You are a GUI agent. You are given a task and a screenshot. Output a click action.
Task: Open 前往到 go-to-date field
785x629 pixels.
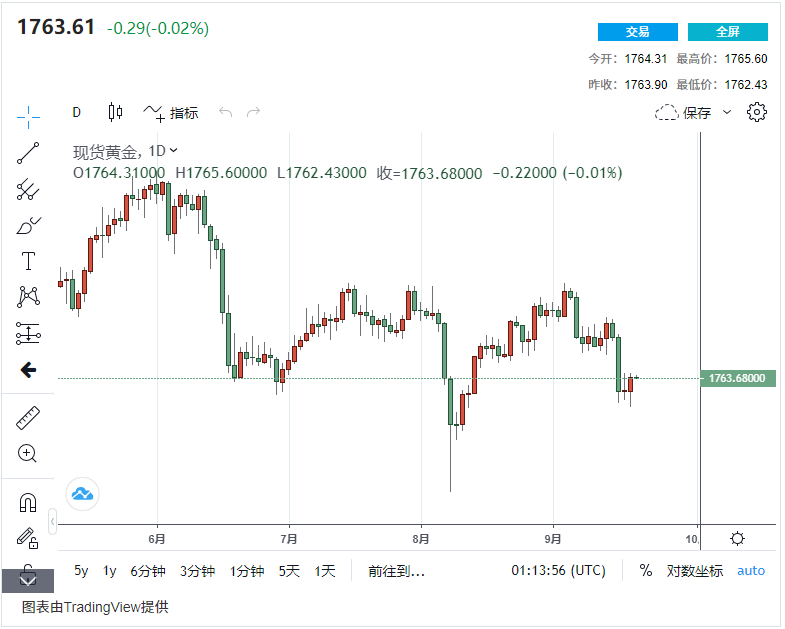point(396,571)
